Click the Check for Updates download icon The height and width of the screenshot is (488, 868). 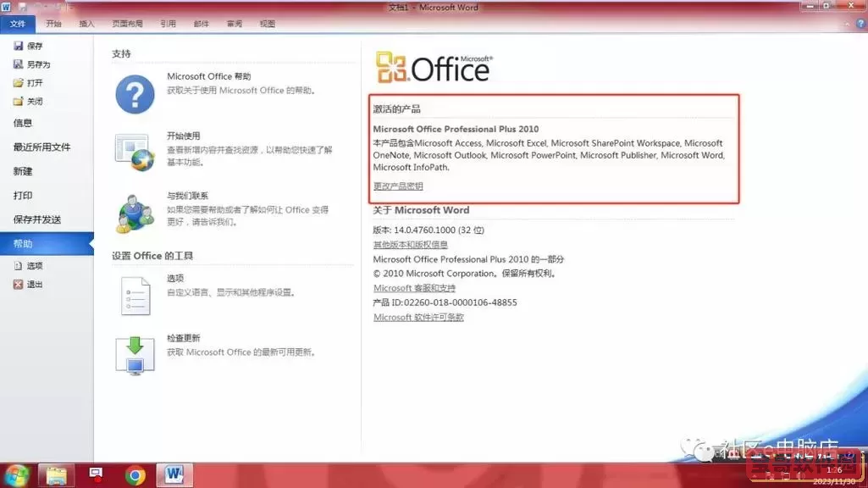point(135,356)
